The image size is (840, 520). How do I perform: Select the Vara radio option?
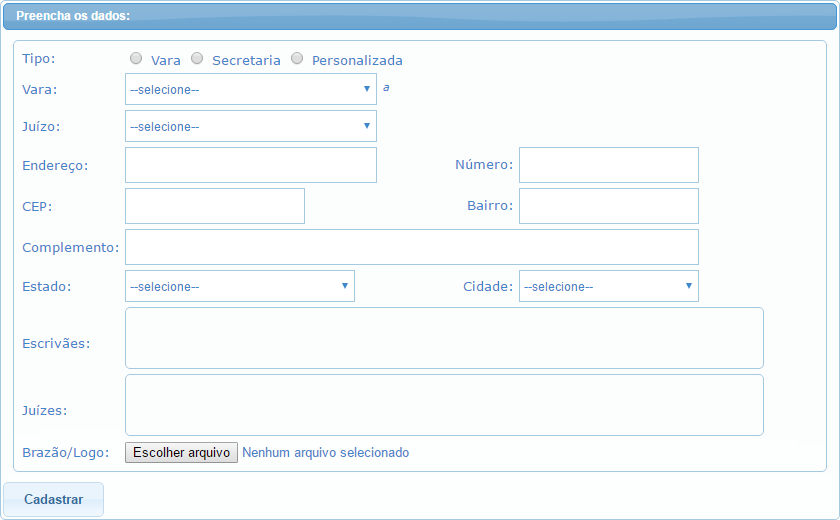(136, 59)
